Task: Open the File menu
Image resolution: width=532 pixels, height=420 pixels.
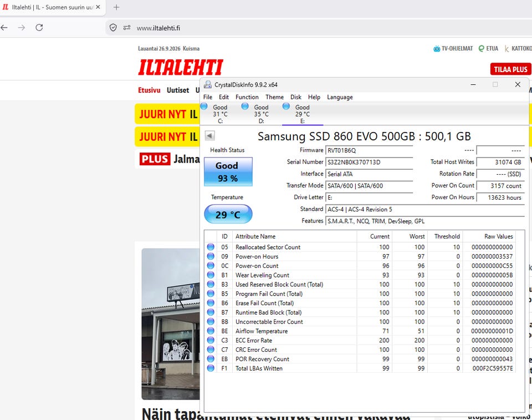Action: (208, 97)
